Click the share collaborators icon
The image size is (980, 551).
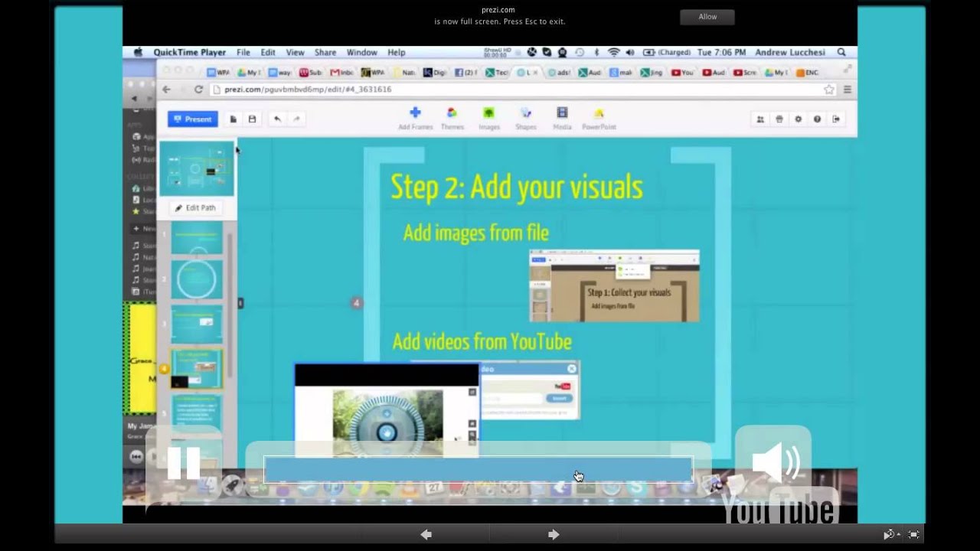760,119
